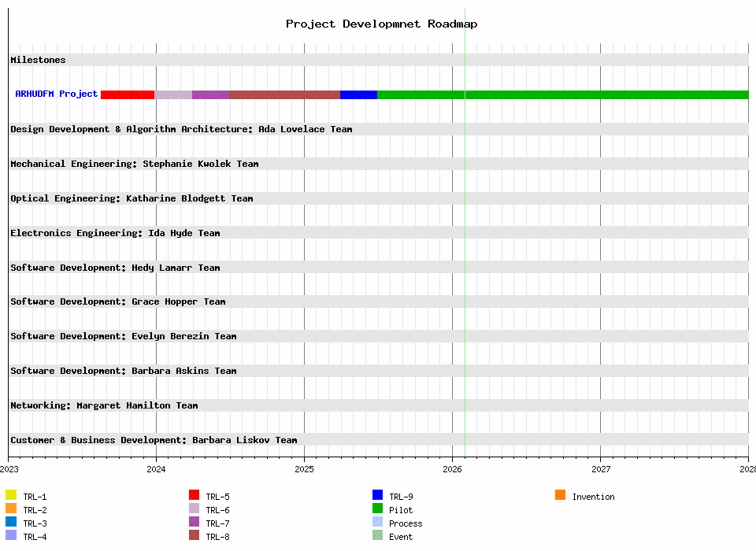Click the Milestones row header
The width and height of the screenshot is (756, 551).
pyautogui.click(x=39, y=60)
